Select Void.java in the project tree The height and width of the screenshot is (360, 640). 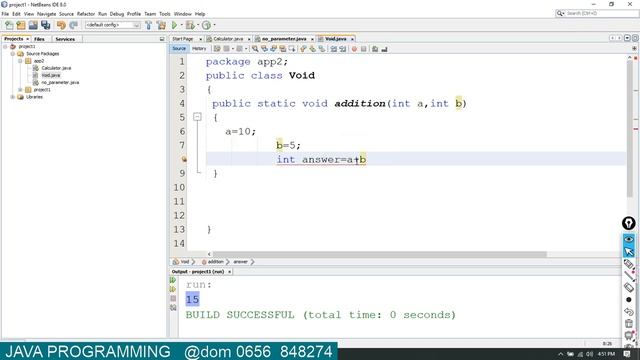coord(51,76)
